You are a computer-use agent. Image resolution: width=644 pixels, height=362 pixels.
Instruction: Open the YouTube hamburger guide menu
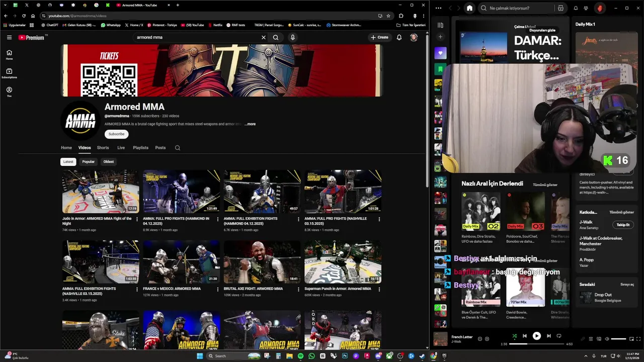pyautogui.click(x=9, y=37)
